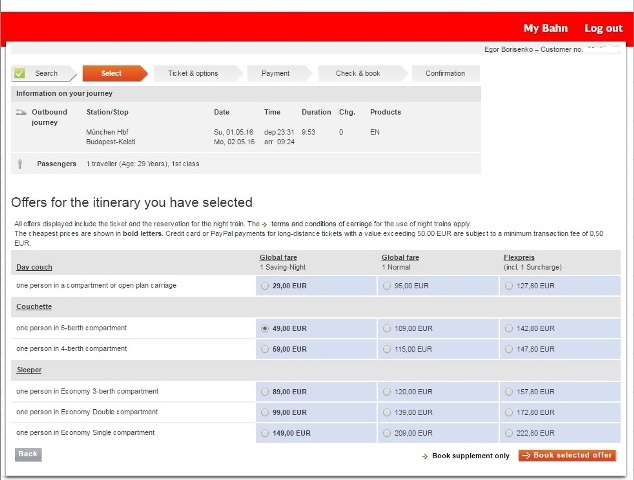Viewport: 634px width, 480px height.
Task: Select 115,00 EUR 4-berth couchette fare
Action: tap(387, 349)
